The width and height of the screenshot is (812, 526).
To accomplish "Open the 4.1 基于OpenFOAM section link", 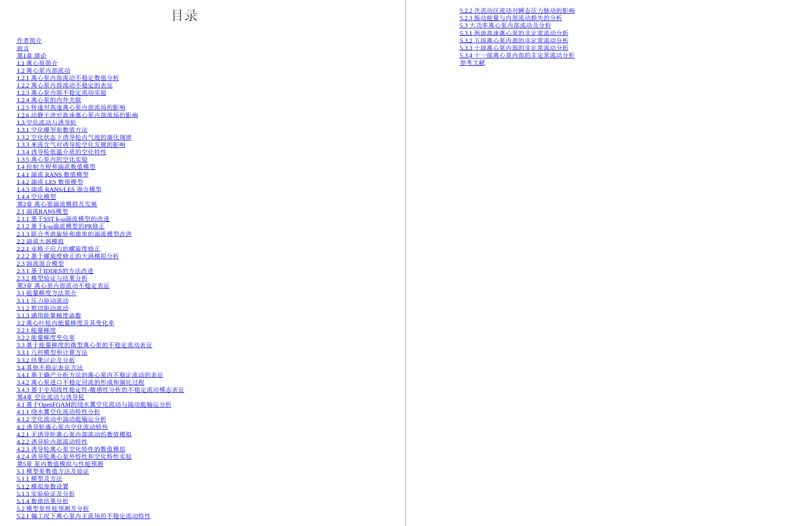I will (x=94, y=405).
